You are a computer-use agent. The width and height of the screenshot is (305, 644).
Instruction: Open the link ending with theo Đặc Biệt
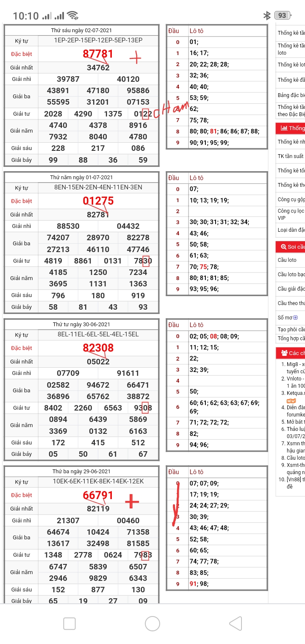coord(291,111)
